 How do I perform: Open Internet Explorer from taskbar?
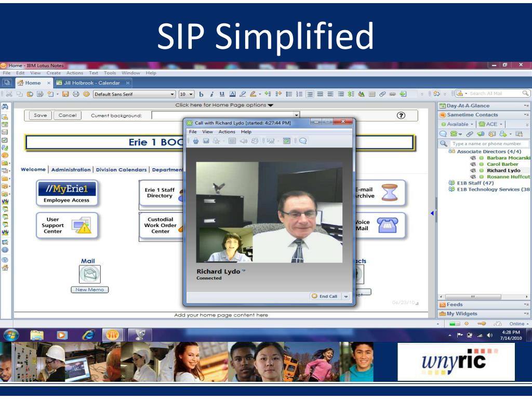tap(88, 335)
